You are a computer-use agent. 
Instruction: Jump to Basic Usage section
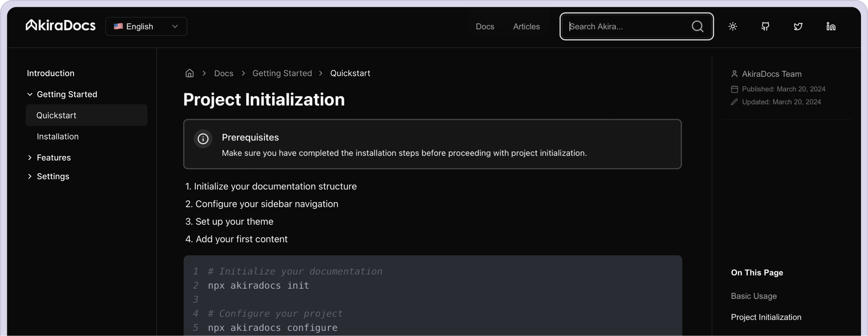[x=753, y=296]
